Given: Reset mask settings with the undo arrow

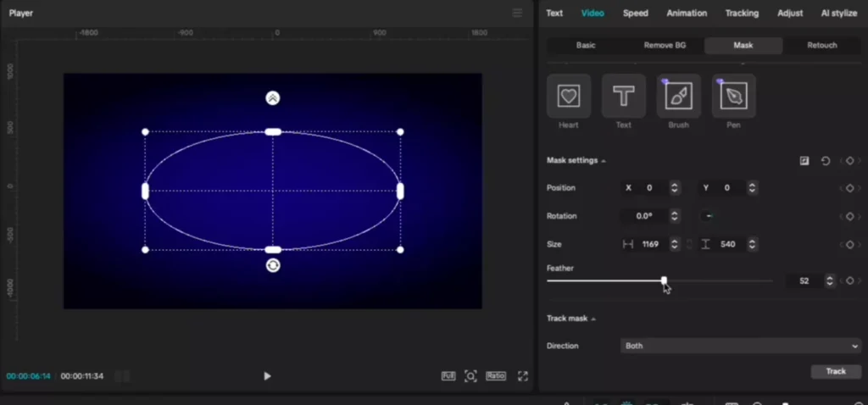Looking at the screenshot, I should (826, 161).
